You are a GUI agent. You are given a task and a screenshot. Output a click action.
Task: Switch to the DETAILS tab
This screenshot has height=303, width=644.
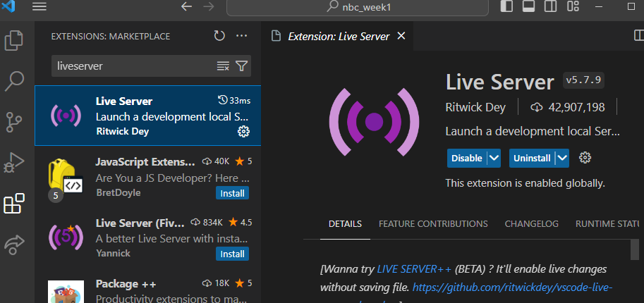[345, 224]
